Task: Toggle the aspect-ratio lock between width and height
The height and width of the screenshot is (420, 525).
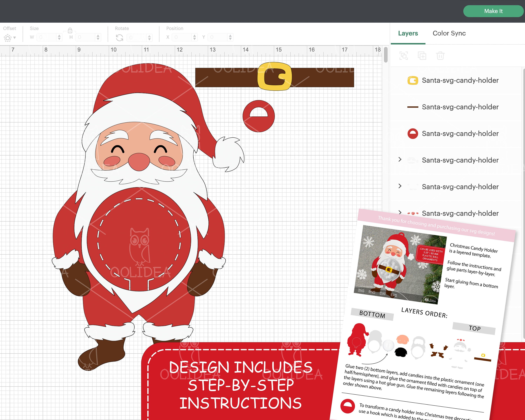Action: coord(70,31)
